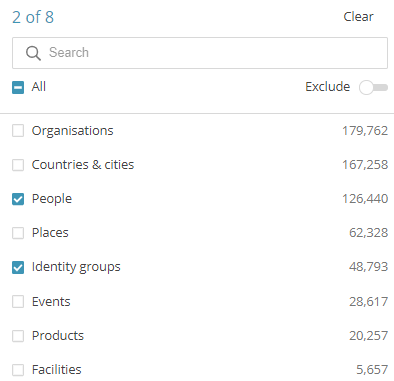Check the Organisations checkbox
The image size is (394, 381).
tap(18, 131)
